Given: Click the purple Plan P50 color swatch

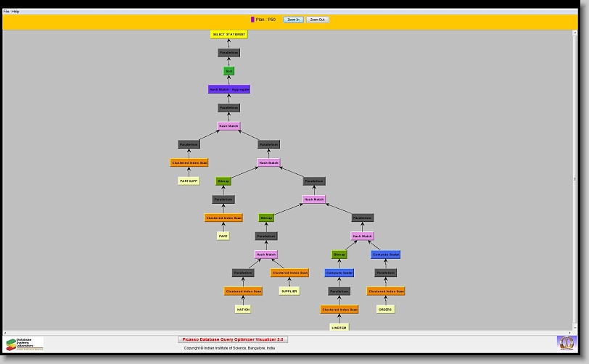Looking at the screenshot, I should point(252,20).
